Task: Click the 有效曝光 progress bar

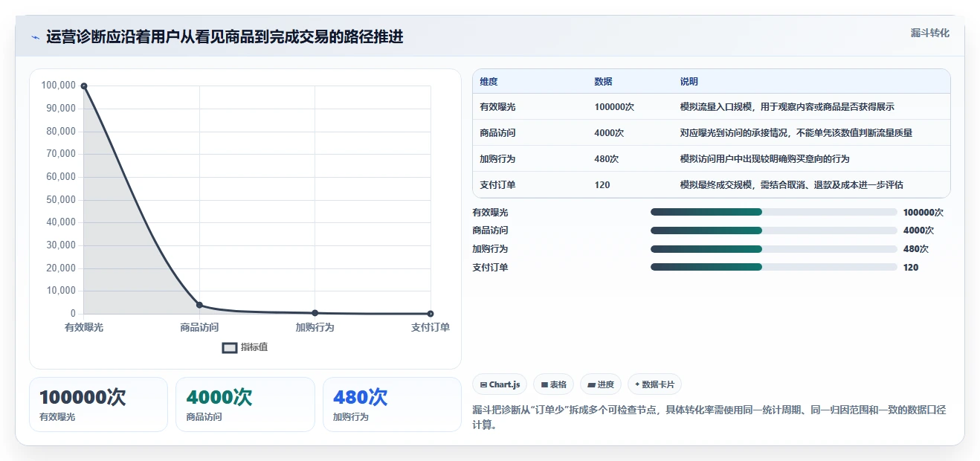Action: click(x=773, y=212)
